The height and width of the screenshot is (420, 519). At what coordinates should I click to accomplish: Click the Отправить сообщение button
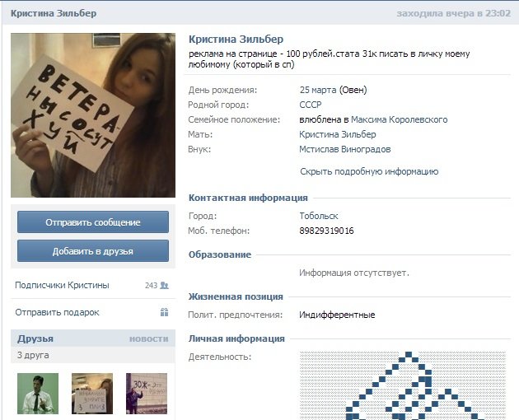[93, 222]
